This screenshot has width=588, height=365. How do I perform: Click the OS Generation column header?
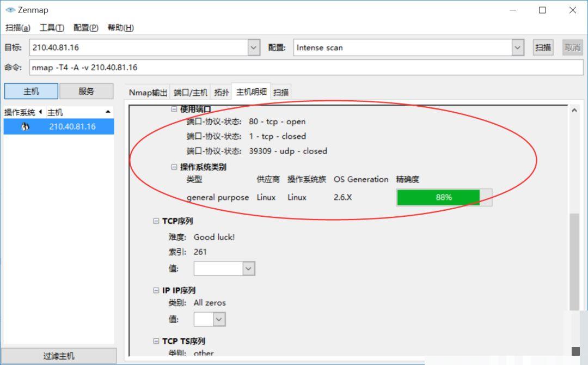361,179
